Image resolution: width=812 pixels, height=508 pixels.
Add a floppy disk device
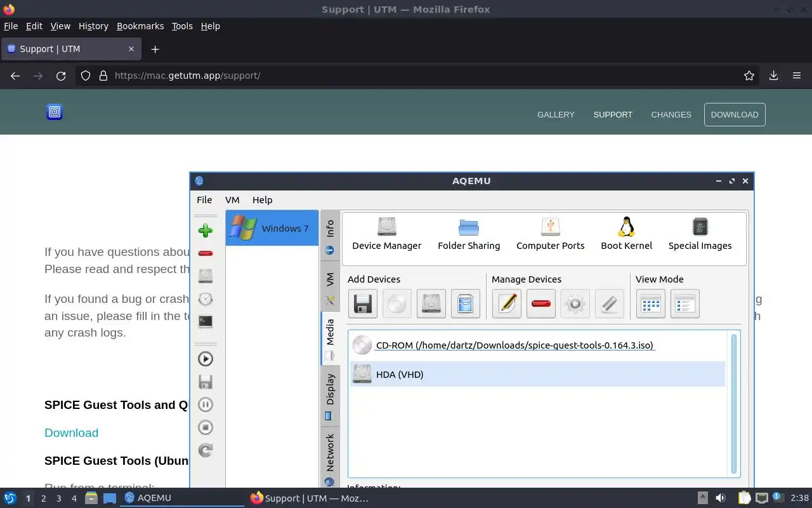[x=363, y=304]
